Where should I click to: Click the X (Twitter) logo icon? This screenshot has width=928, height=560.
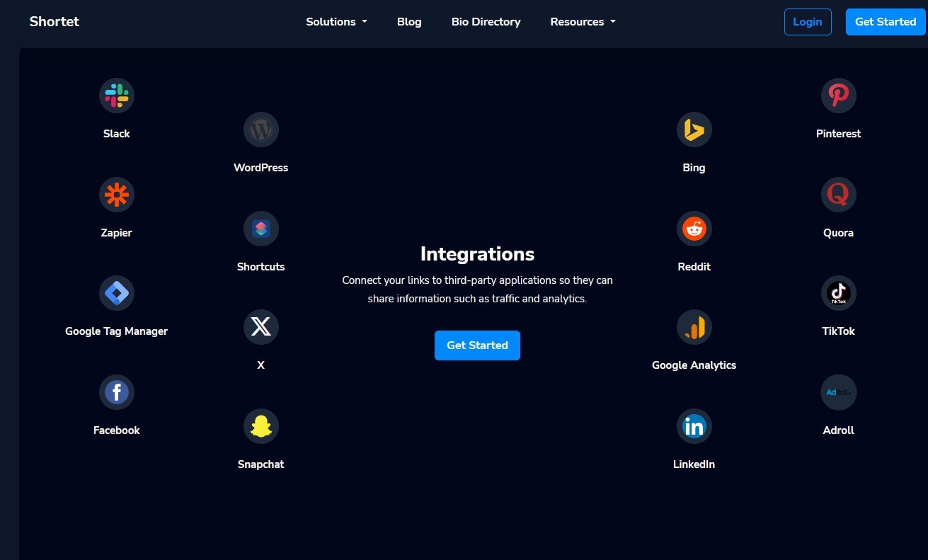[261, 327]
